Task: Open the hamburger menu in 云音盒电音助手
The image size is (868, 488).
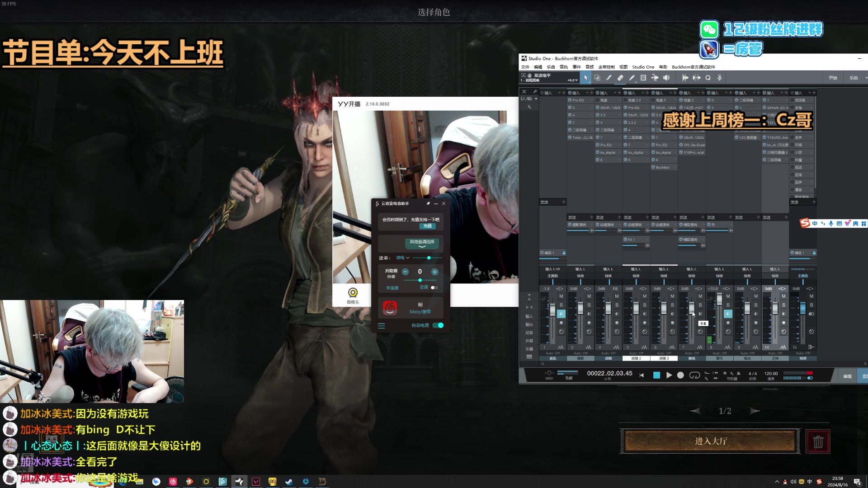Action: click(381, 325)
